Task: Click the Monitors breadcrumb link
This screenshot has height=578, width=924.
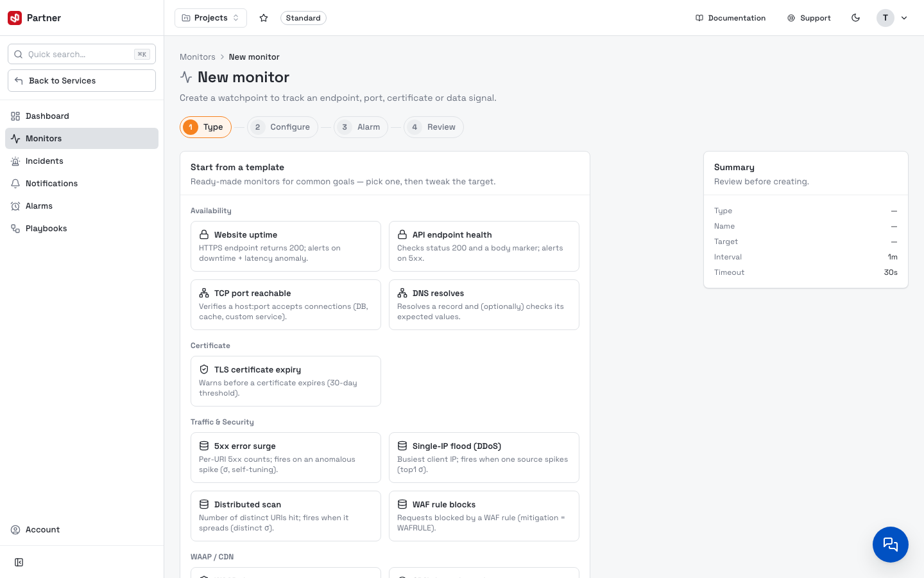Action: click(198, 57)
